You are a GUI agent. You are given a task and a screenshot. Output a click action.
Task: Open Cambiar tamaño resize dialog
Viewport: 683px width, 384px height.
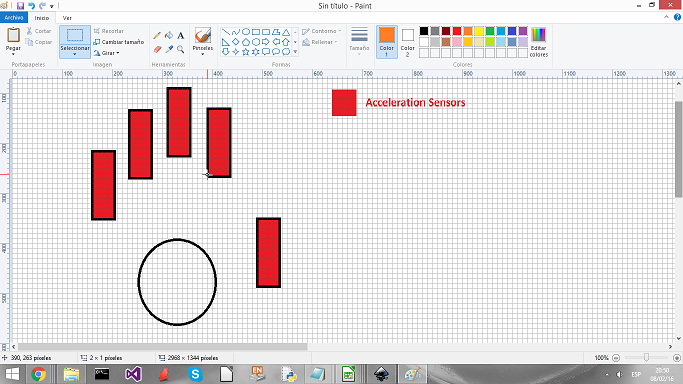(x=118, y=42)
